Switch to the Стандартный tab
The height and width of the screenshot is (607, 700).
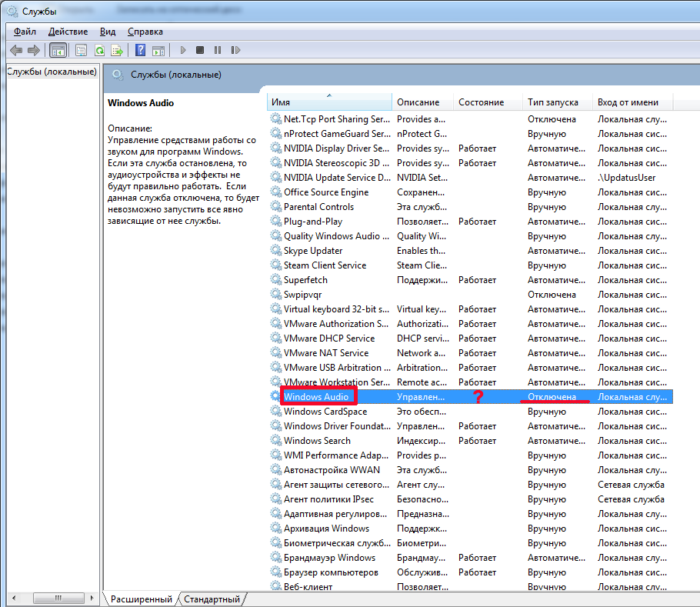(212, 599)
